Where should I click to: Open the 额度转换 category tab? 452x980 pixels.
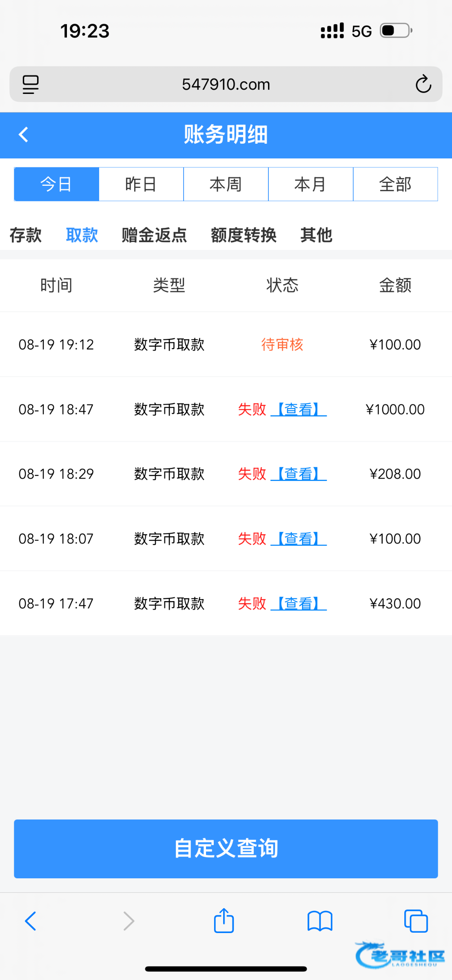(244, 235)
